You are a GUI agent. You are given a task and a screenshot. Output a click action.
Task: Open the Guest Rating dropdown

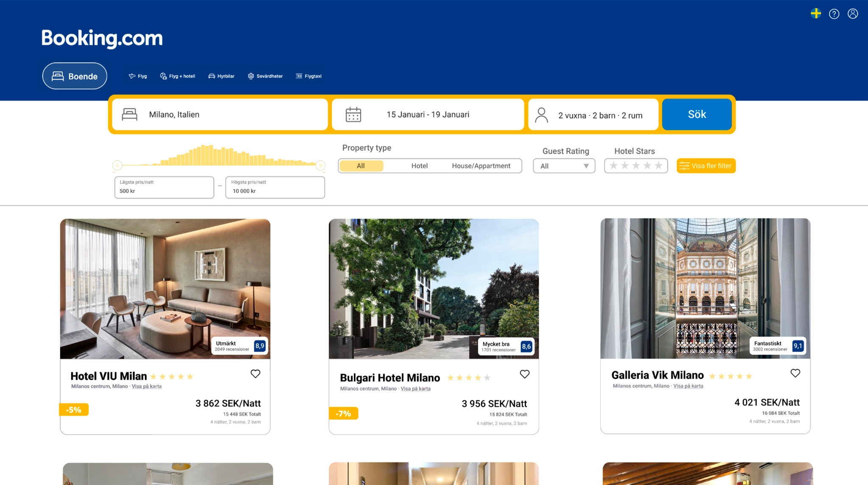[x=564, y=166]
